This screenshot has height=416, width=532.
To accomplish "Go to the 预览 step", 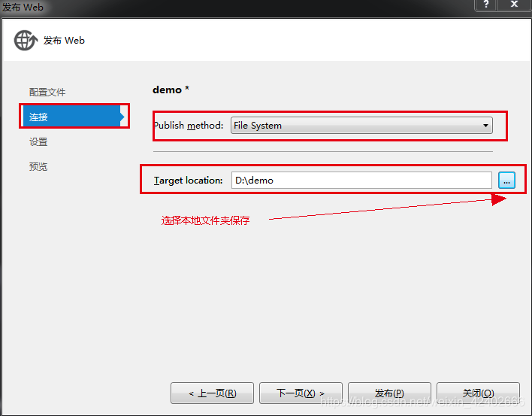I will pos(38,166).
